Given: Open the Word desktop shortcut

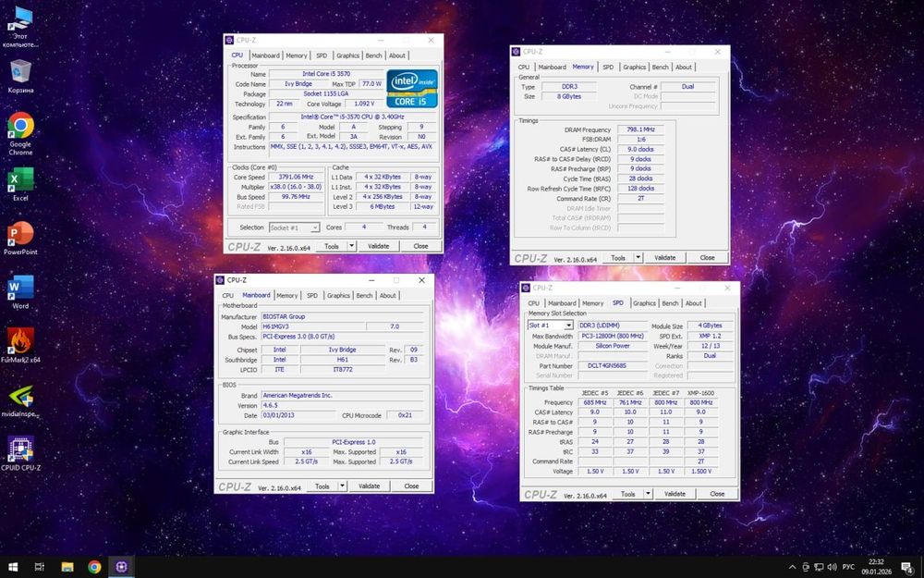Looking at the screenshot, I should coord(20,292).
